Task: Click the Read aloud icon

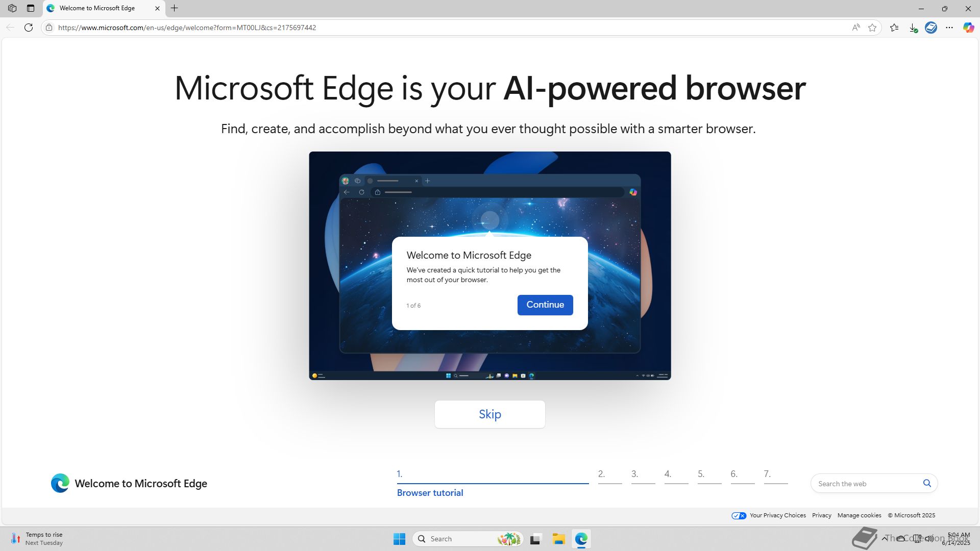Action: pyautogui.click(x=856, y=28)
